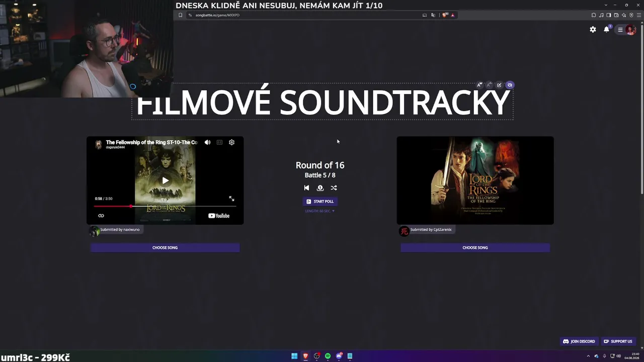Open the poll length dropdown
The height and width of the screenshot is (362, 644).
(320, 211)
